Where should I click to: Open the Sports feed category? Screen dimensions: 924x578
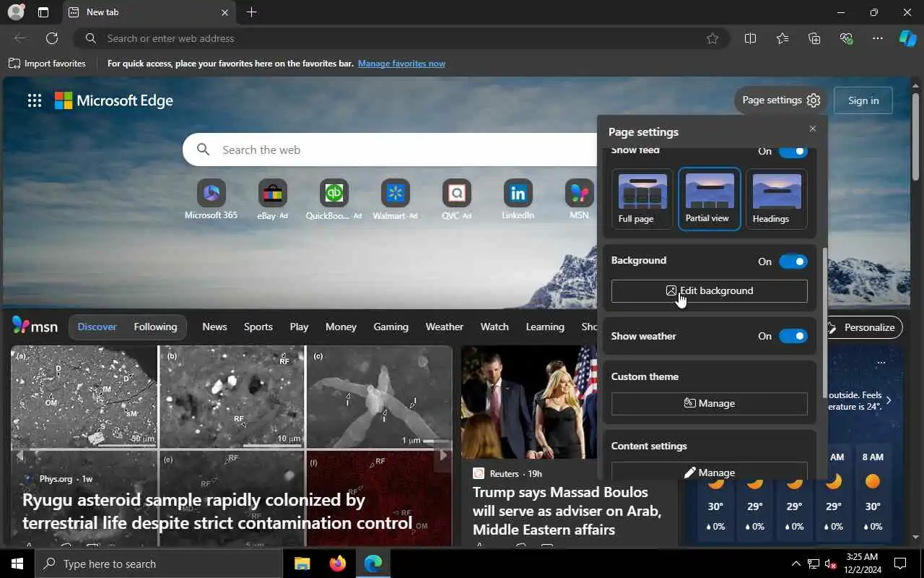click(x=258, y=327)
